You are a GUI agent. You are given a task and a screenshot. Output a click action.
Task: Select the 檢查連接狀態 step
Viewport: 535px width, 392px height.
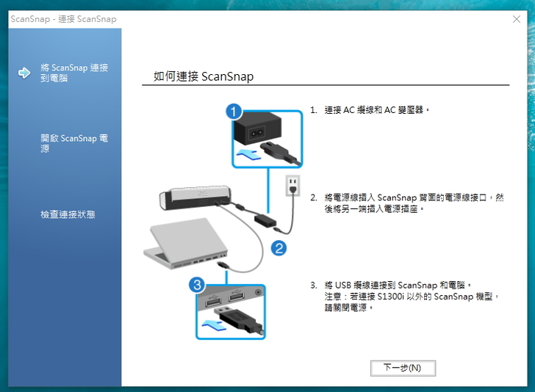[68, 214]
